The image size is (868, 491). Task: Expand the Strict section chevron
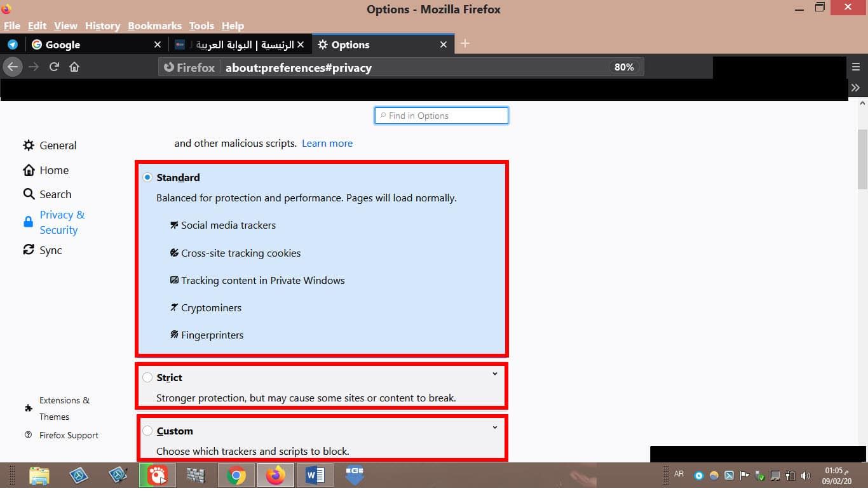click(495, 374)
